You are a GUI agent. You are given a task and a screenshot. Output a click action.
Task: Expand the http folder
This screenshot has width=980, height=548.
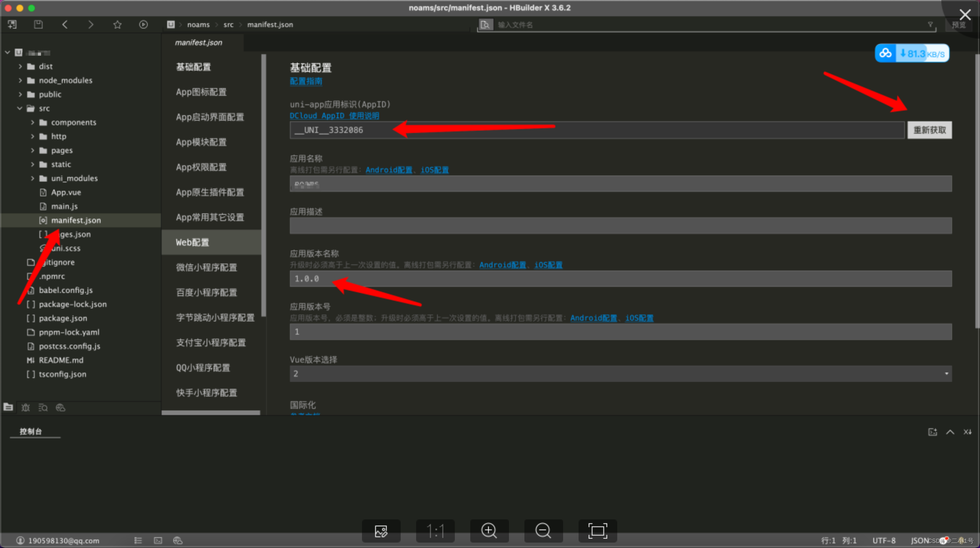point(32,136)
